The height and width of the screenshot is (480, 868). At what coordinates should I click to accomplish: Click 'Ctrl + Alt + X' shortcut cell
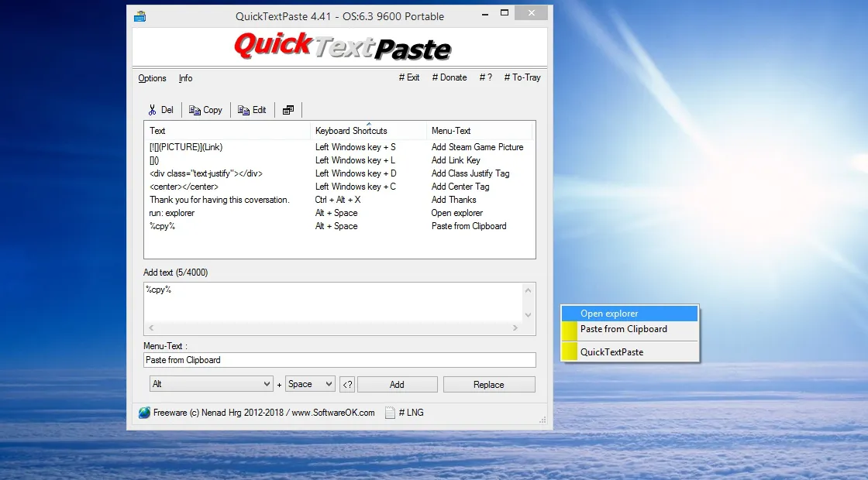338,200
